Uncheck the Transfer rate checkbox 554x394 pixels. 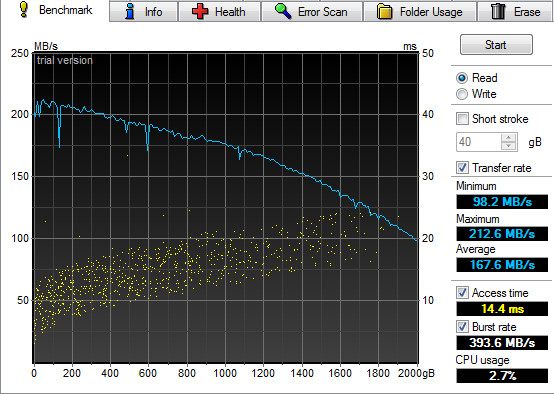(462, 167)
